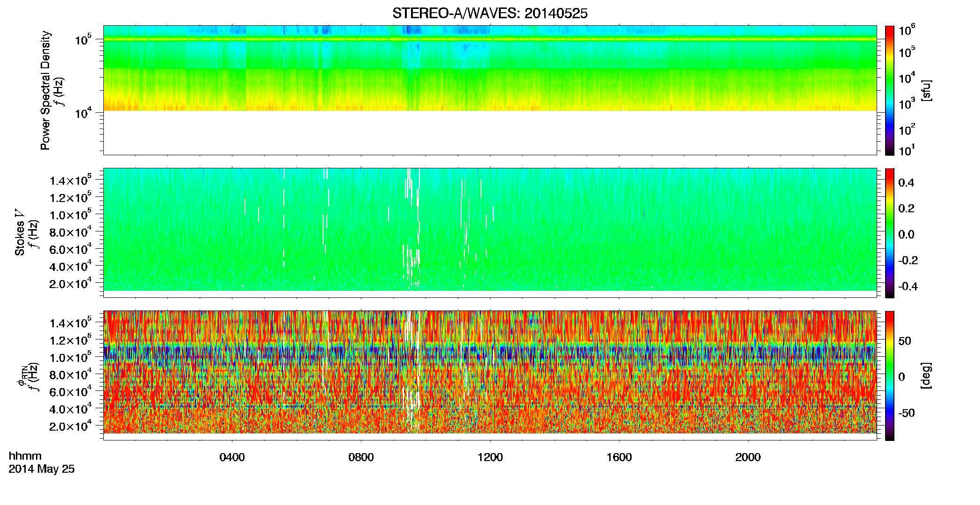Click the hhmm axis unit label
This screenshot has height=505, width=980.
click(x=25, y=456)
